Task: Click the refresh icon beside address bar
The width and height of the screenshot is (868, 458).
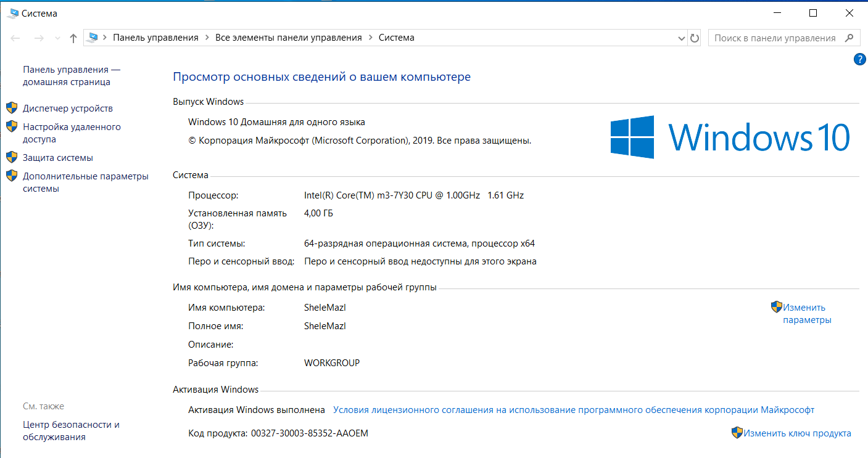Action: point(695,38)
